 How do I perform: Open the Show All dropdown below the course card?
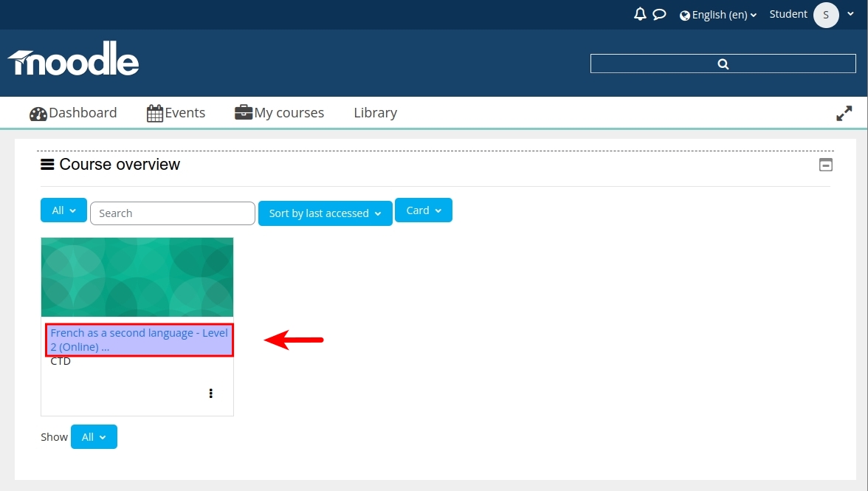(x=94, y=437)
